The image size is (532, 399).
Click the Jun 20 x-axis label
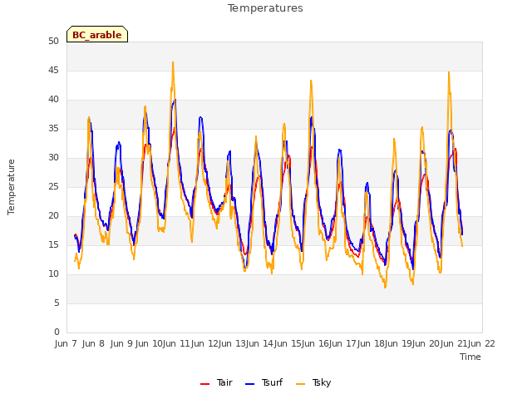[426, 343]
